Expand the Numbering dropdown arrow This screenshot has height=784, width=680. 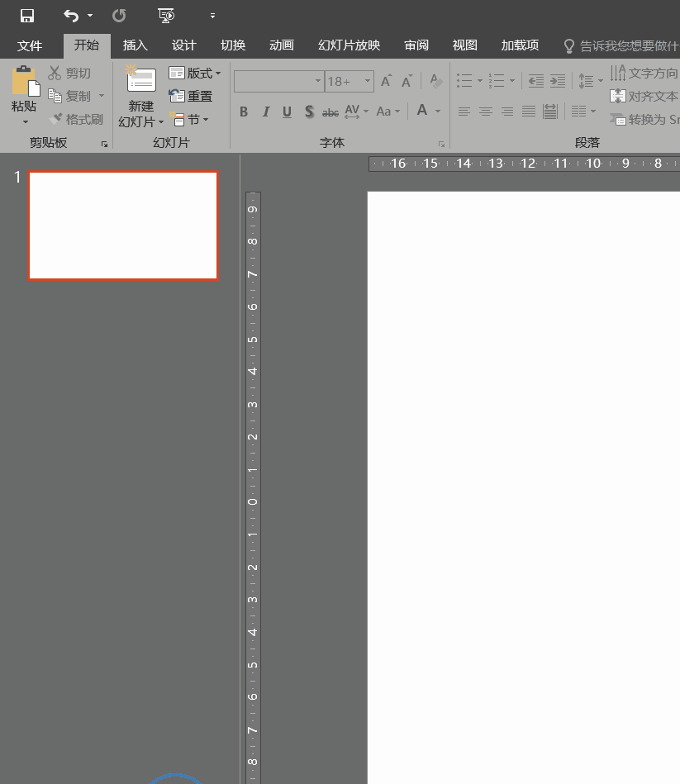click(x=512, y=81)
